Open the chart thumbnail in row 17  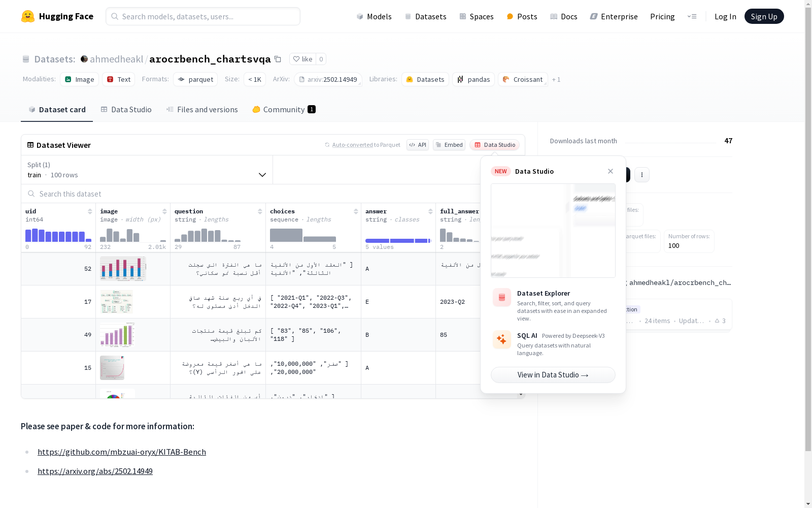coord(116,302)
